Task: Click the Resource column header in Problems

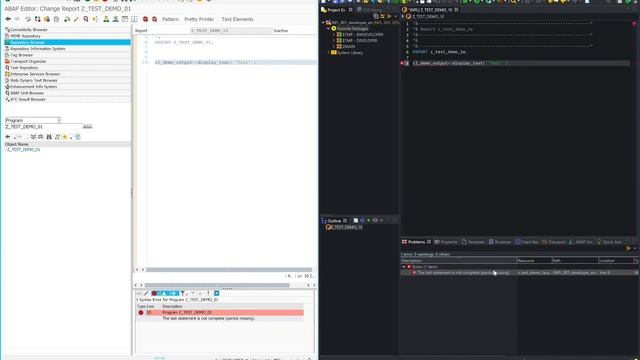Action: click(x=534, y=260)
